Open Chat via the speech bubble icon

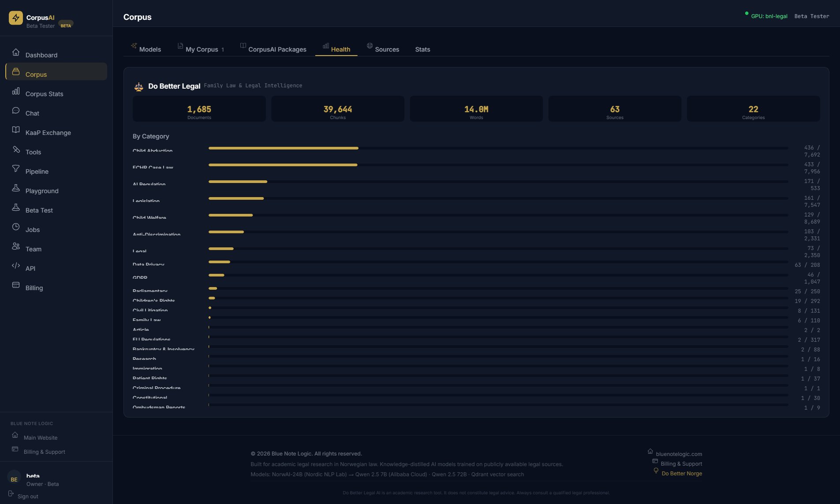[x=16, y=110]
